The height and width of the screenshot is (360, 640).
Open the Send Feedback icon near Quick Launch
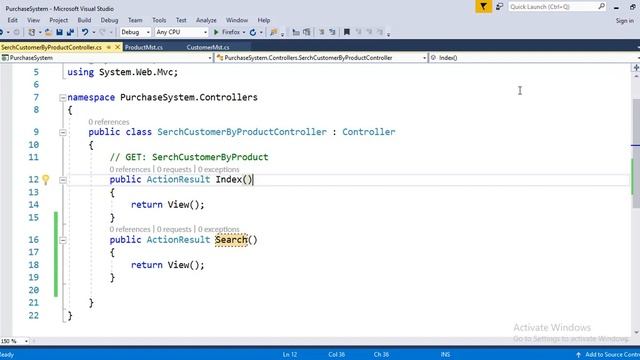499,7
